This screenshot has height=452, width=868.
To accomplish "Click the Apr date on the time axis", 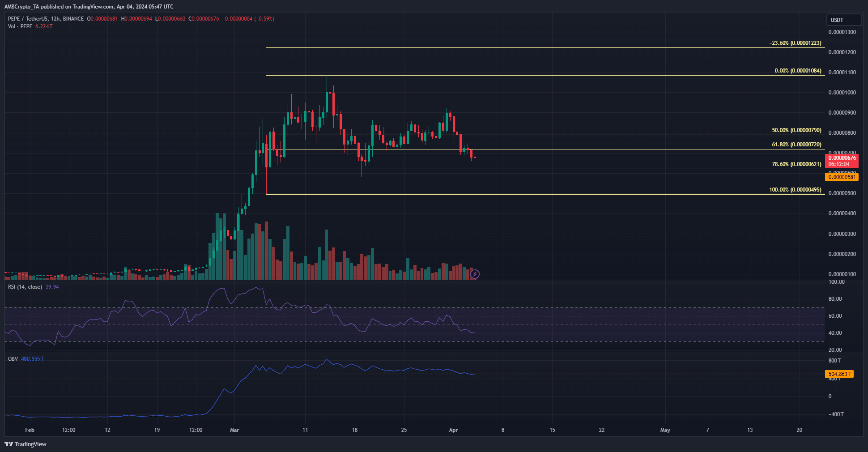I will click(x=453, y=430).
